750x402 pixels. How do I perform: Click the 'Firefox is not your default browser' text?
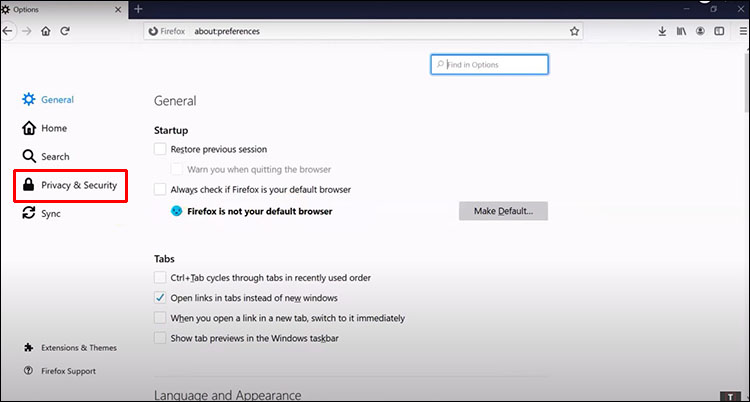pos(260,211)
